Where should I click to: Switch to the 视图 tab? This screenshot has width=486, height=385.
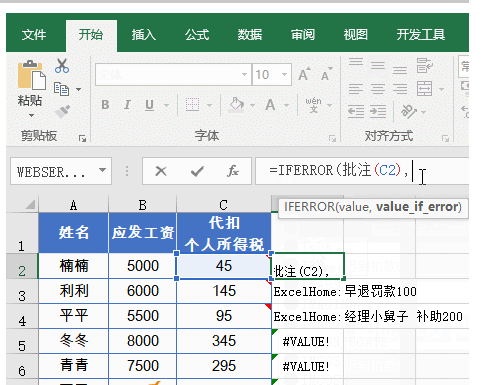coord(356,35)
